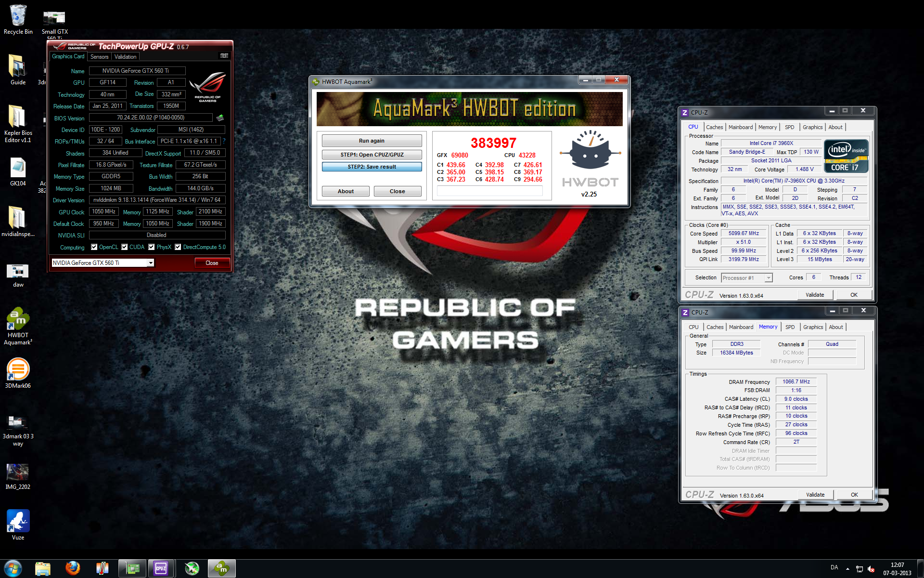The width and height of the screenshot is (924, 578).
Task: Click Run again in Aquamark window
Action: 372,141
